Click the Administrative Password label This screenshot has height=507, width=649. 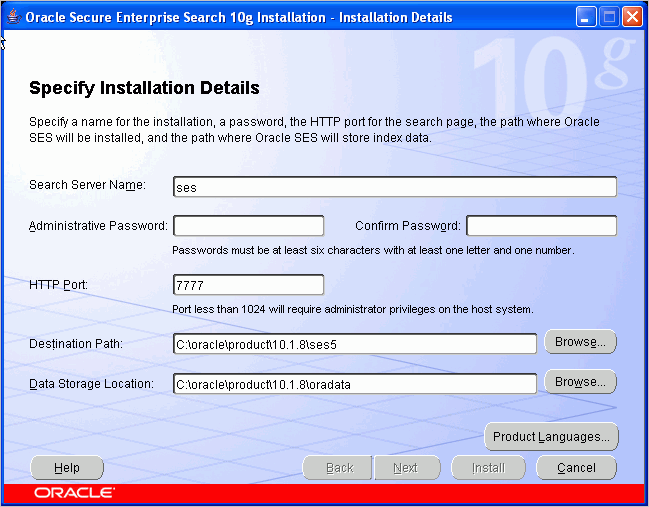click(98, 226)
